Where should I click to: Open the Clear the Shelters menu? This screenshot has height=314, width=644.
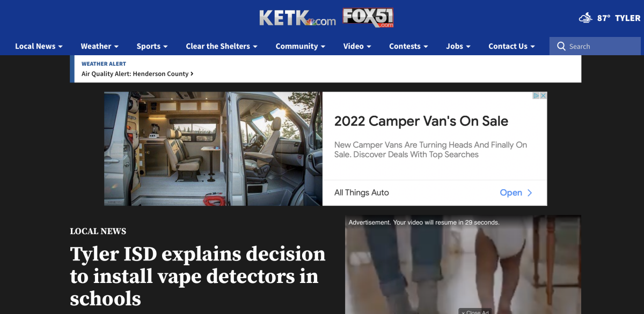tap(222, 46)
